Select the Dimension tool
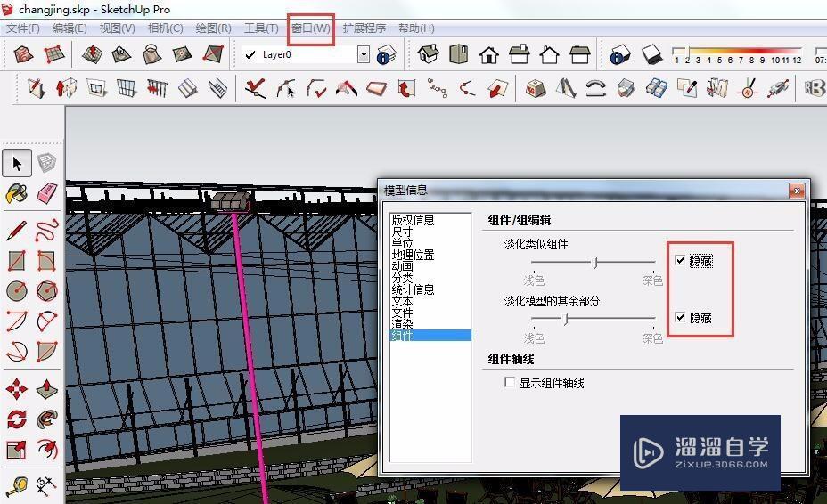The image size is (827, 504). [x=47, y=485]
